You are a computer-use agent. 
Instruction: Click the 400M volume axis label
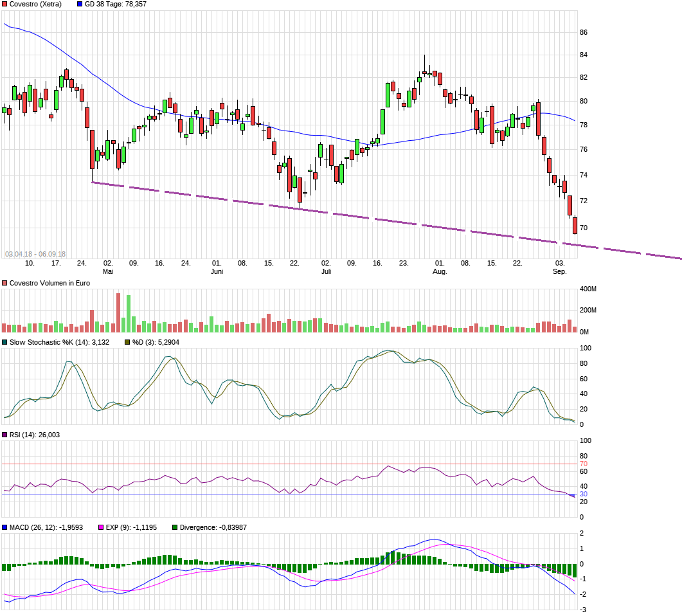pyautogui.click(x=588, y=289)
